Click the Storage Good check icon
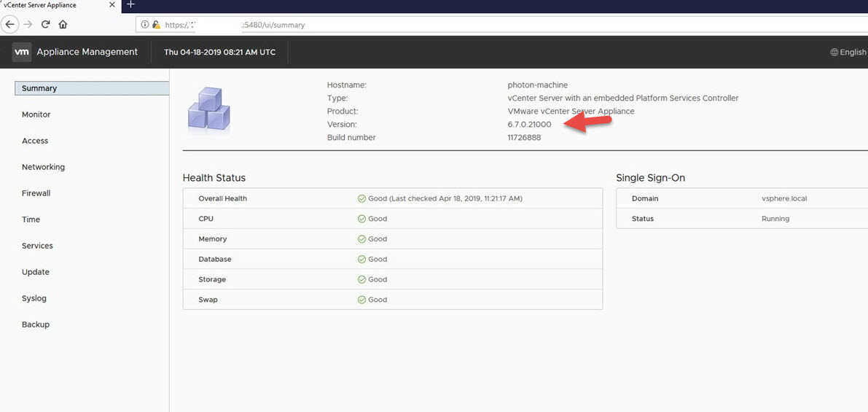This screenshot has height=412, width=868. tap(362, 280)
